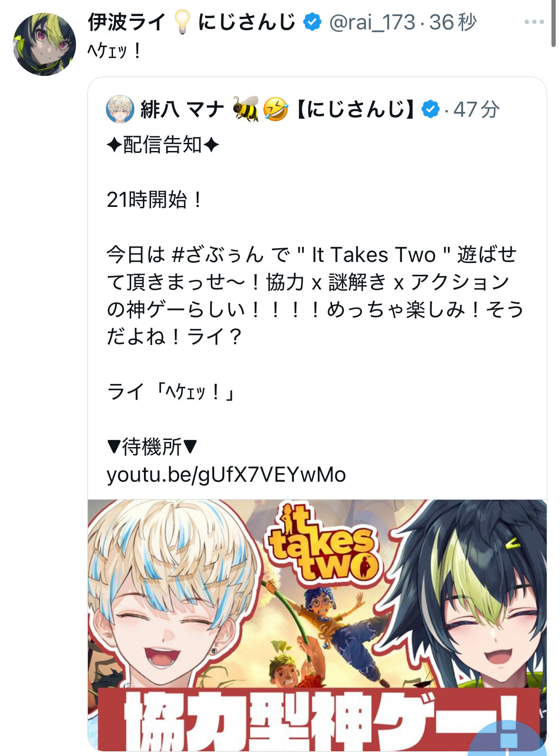
Task: Open the three-dot more options menu
Action: tap(534, 22)
